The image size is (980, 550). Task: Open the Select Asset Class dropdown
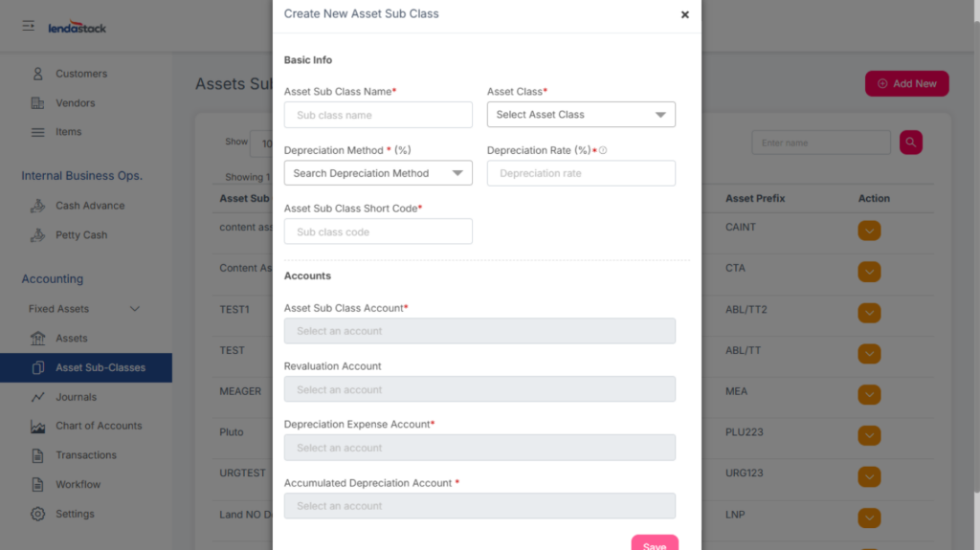[x=581, y=115]
